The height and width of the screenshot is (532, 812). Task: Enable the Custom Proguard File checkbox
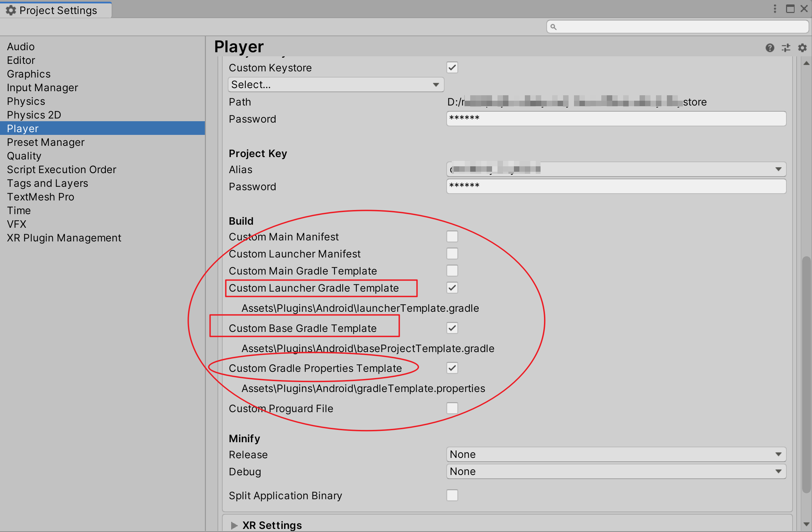click(452, 408)
